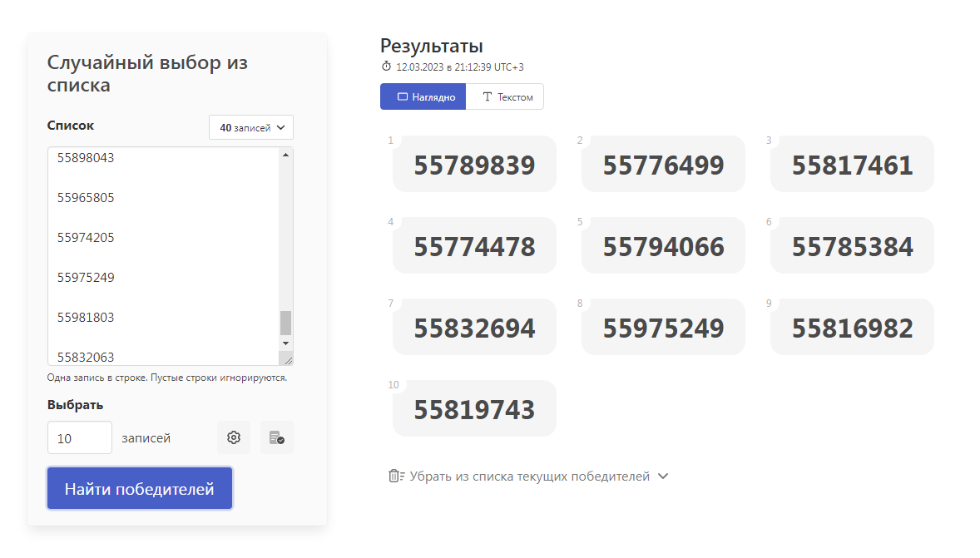Expand the chevron next to Убрать из списка
Viewport: 980px width, 558px height.
[x=663, y=477]
